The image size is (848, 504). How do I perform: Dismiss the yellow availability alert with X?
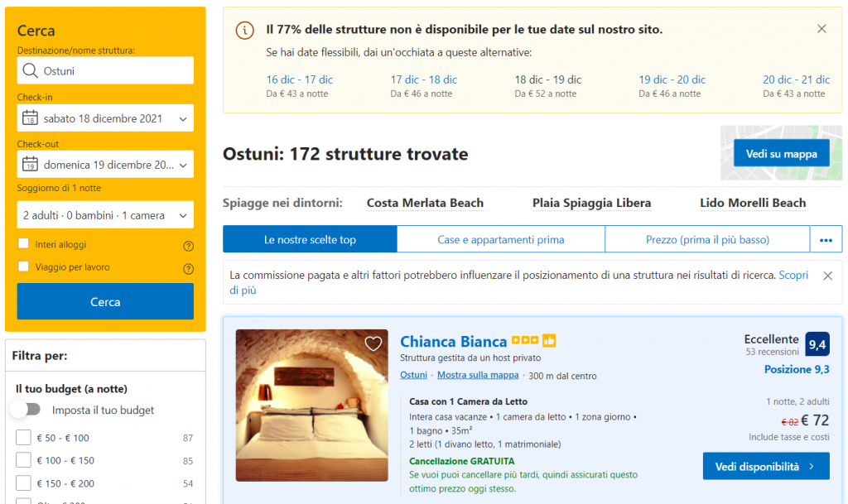coord(821,29)
